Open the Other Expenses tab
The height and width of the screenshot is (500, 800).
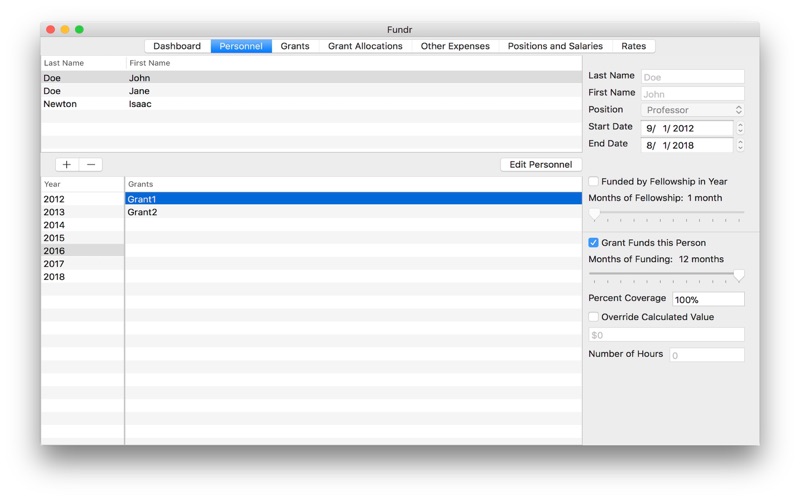pos(455,46)
